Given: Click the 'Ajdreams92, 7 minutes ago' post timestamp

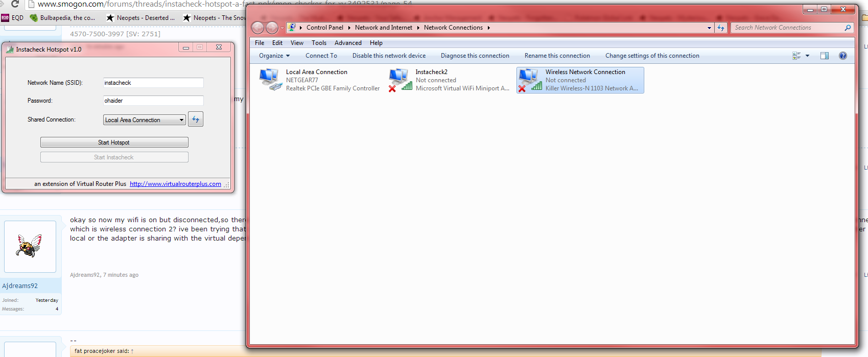Looking at the screenshot, I should pyautogui.click(x=104, y=275).
